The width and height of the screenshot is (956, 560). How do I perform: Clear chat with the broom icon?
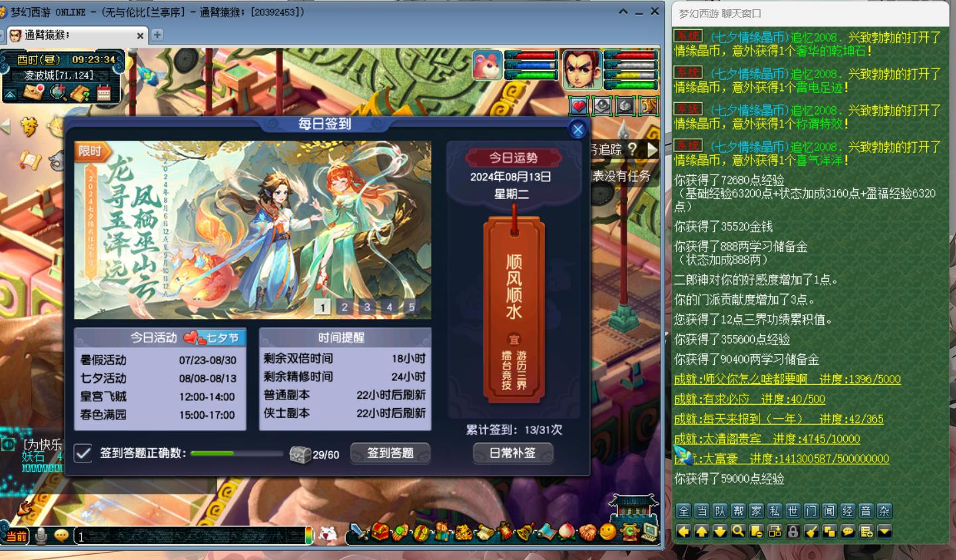click(811, 531)
